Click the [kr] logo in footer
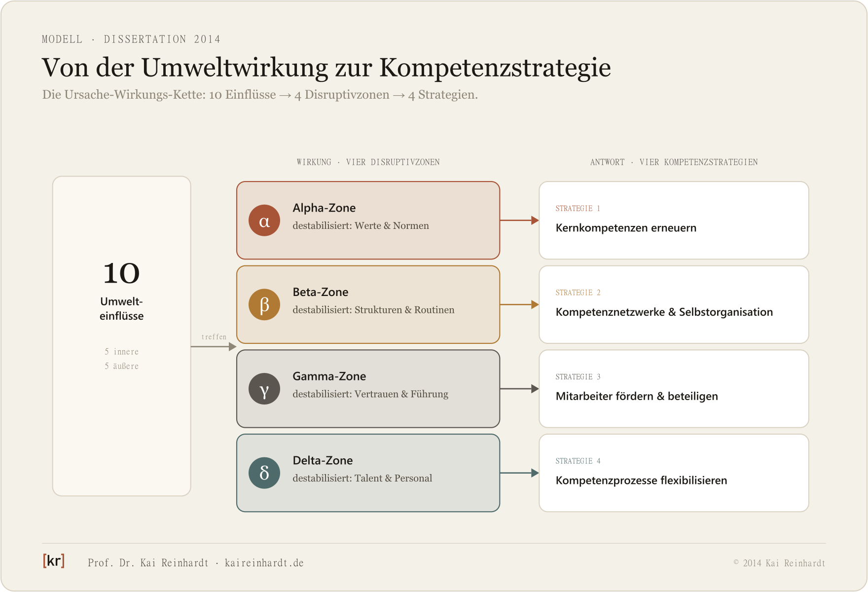Image resolution: width=868 pixels, height=592 pixels. point(54,561)
